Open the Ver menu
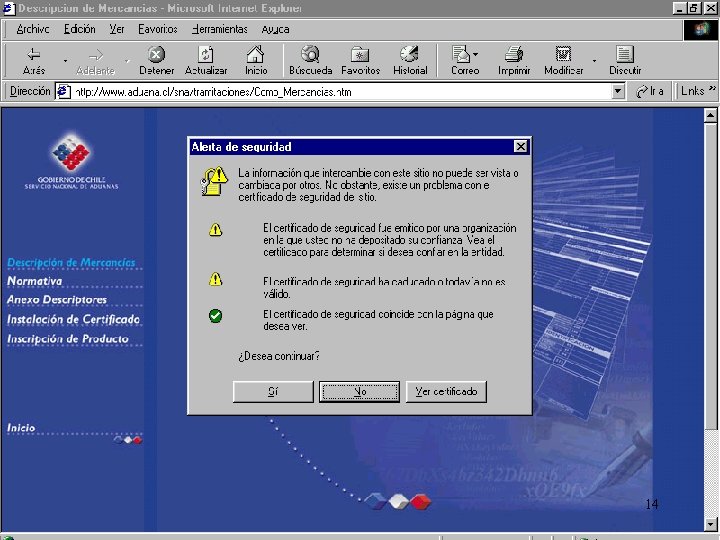 click(x=117, y=29)
